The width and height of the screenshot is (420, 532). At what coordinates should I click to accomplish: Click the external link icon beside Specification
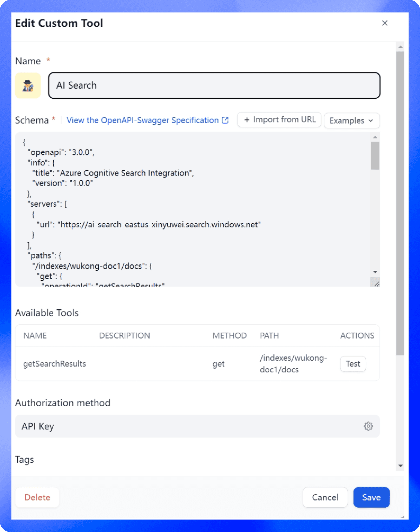point(225,120)
